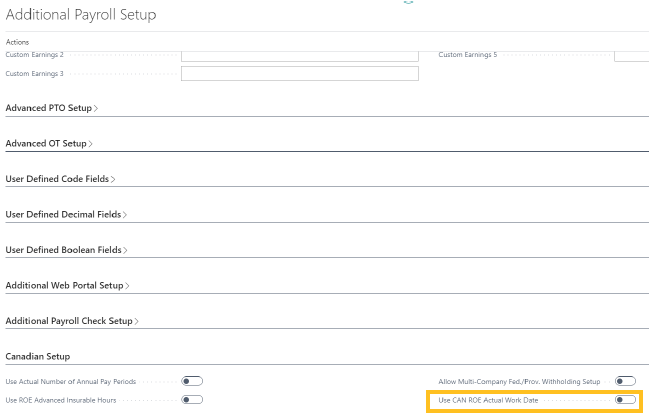Switch on Use CAN ROE Actual Work Date
The width and height of the screenshot is (654, 416).
coord(625,400)
